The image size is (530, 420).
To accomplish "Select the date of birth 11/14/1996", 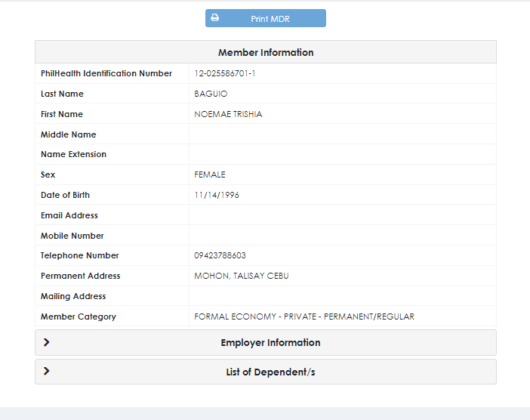I will [x=217, y=196].
